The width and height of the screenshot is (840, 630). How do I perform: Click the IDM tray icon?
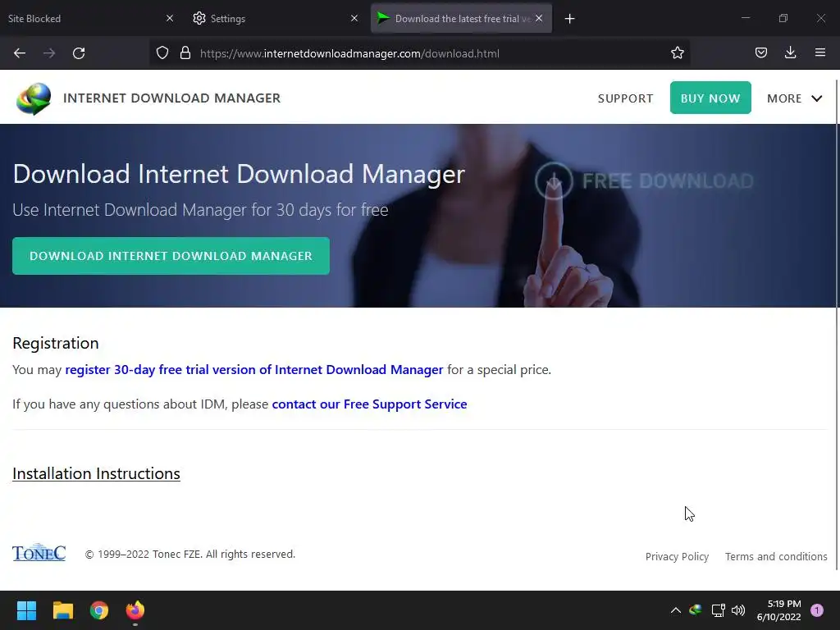(x=696, y=609)
